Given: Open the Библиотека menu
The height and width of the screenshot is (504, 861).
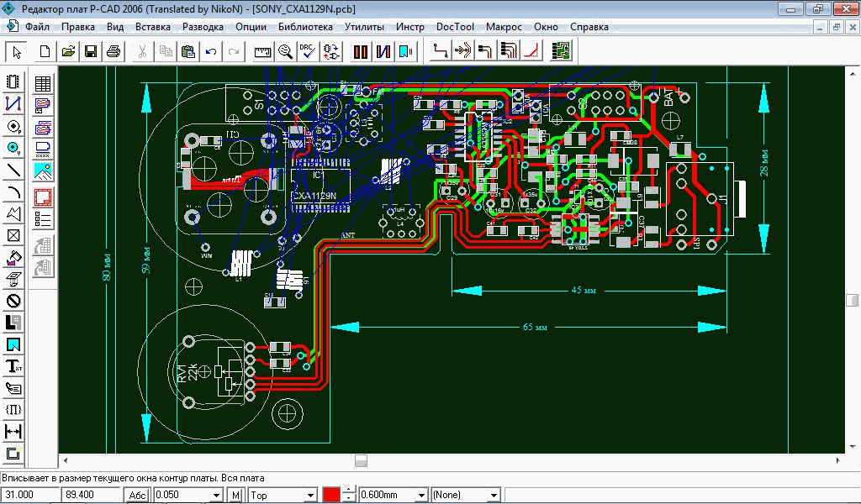Looking at the screenshot, I should click(305, 27).
